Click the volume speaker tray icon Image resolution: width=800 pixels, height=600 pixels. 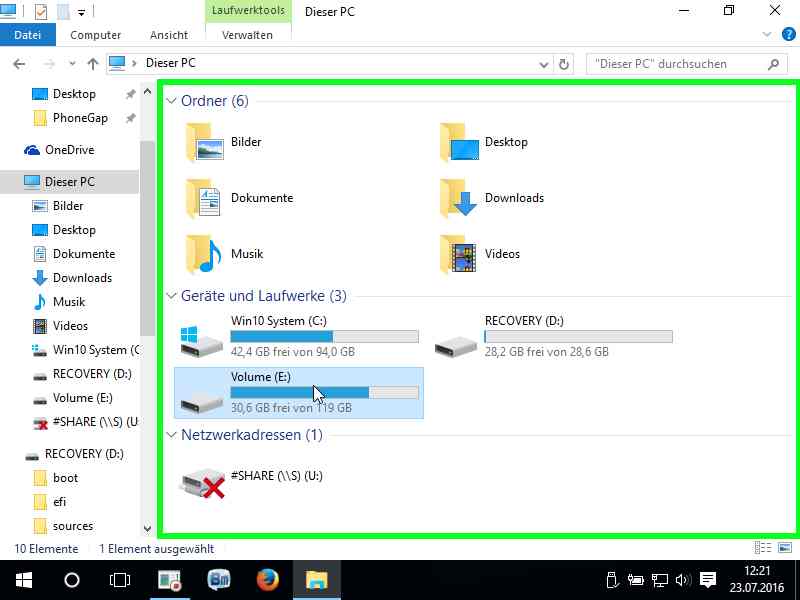coord(683,580)
